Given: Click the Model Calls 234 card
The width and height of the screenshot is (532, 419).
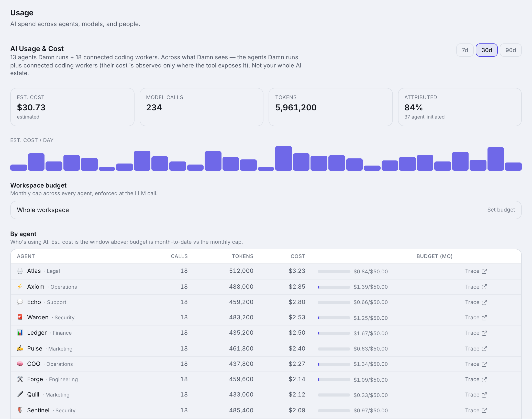Looking at the screenshot, I should tap(201, 107).
